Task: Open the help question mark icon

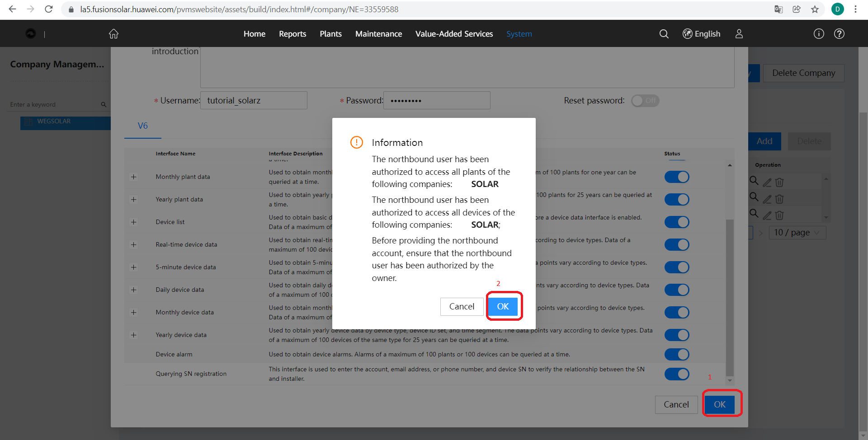Action: tap(839, 34)
